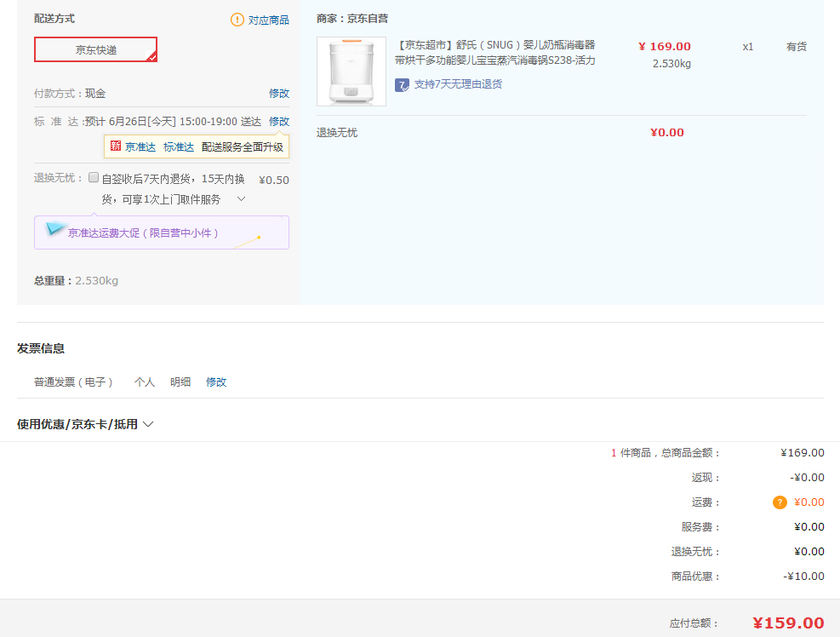Open the sterilizer product thumbnail
This screenshot has height=637, width=840.
[351, 72]
